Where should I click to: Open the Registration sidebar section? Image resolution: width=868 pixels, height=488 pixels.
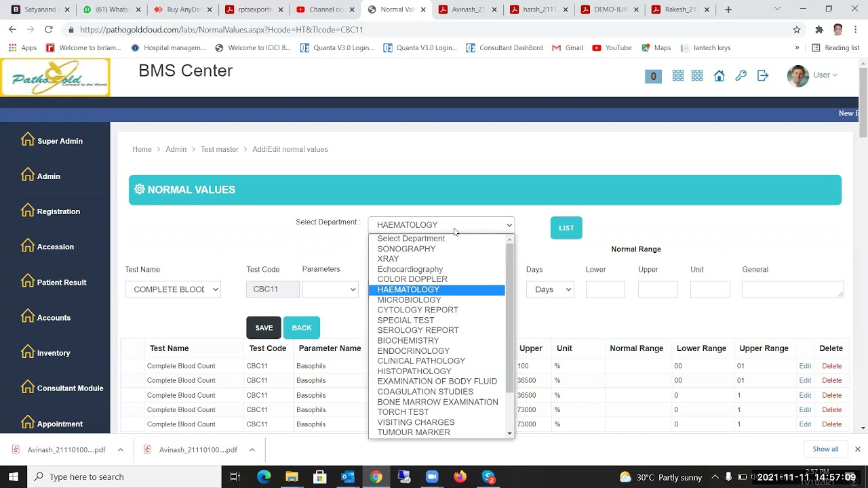(x=51, y=211)
